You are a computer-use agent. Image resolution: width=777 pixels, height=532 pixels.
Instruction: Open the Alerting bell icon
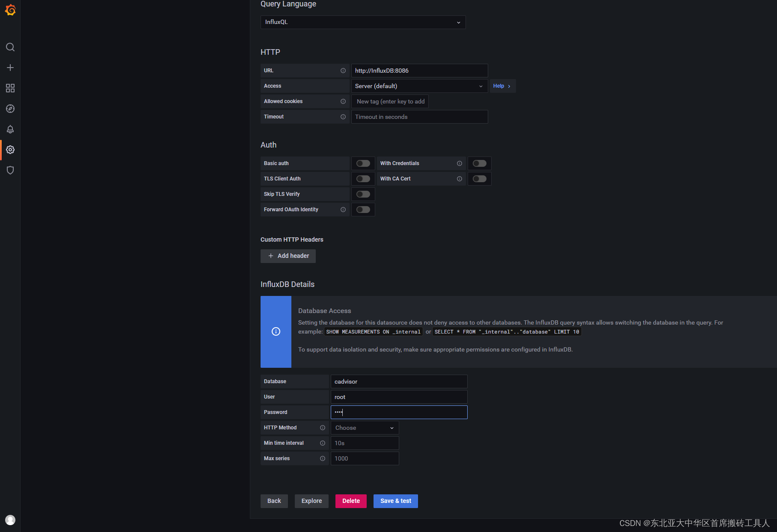pyautogui.click(x=10, y=129)
